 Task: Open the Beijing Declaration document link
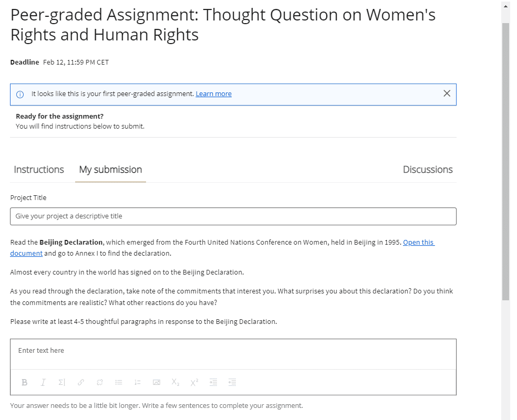point(418,243)
